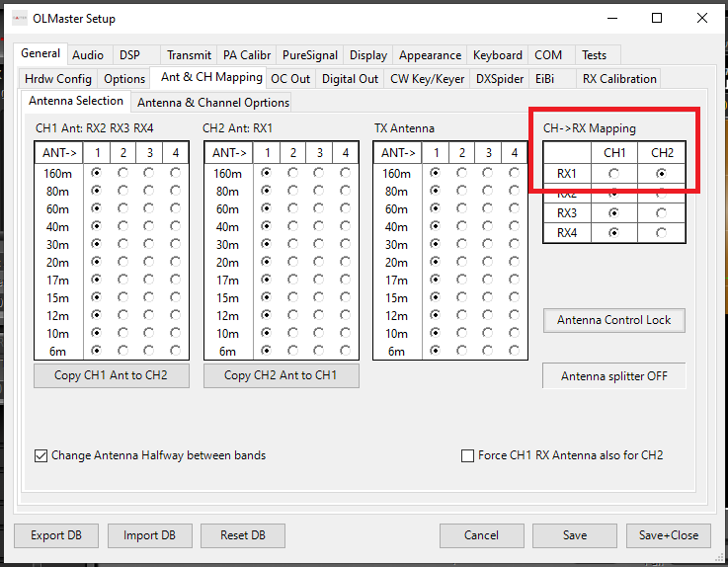Set CH1 160m antenna to 2
The height and width of the screenshot is (567, 728).
click(122, 173)
